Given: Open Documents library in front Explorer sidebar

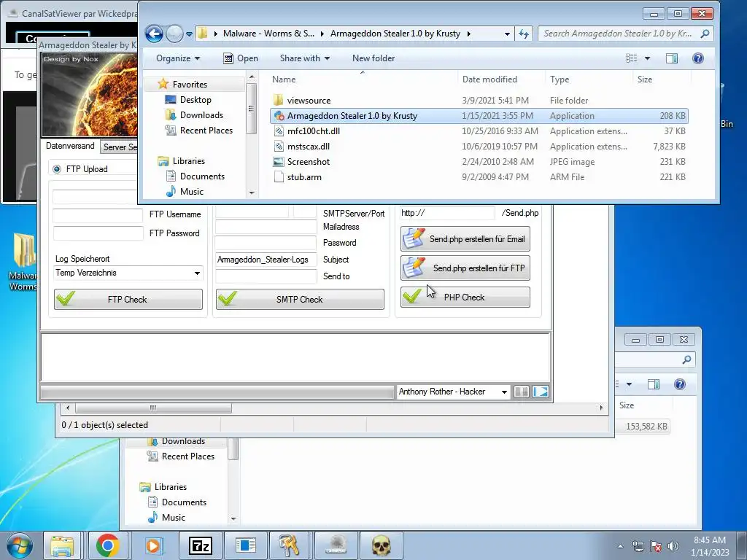Looking at the screenshot, I should (202, 176).
